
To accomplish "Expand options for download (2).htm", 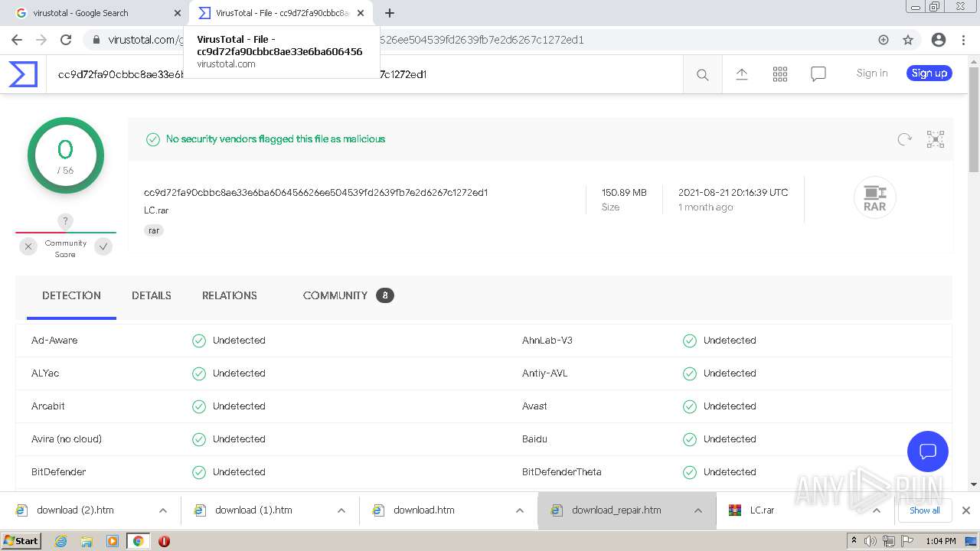I will 163,510.
